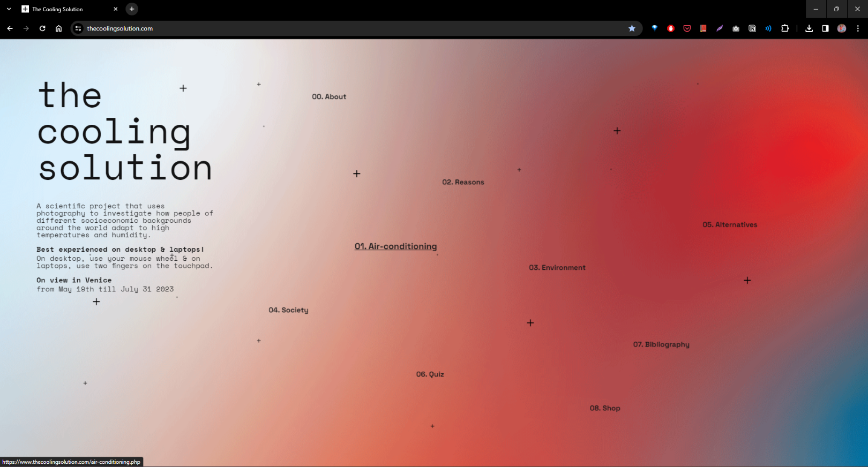Click 'Best experienced on desktop & laptops!' text
Image resolution: width=868 pixels, height=467 pixels.
click(120, 250)
